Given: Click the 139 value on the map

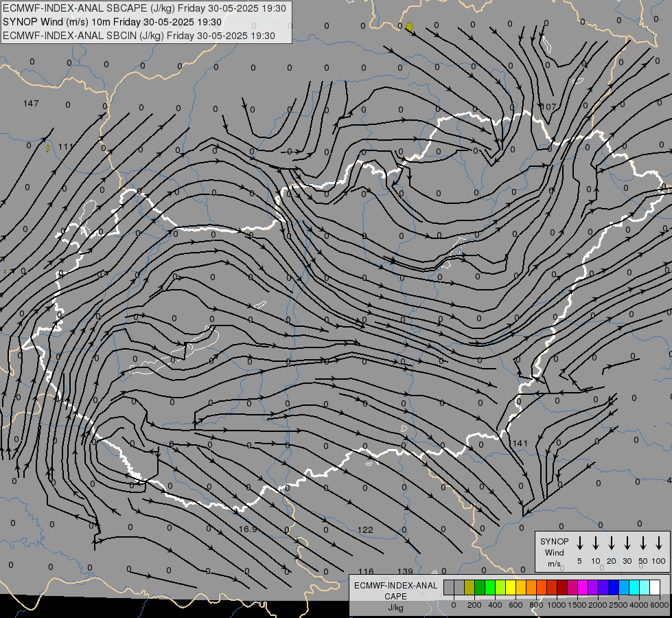Looking at the screenshot, I should (405, 571).
